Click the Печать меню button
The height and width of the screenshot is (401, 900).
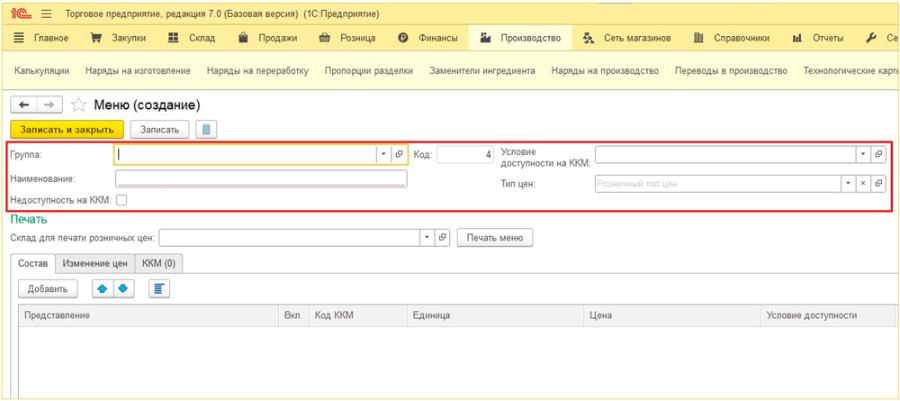click(495, 238)
